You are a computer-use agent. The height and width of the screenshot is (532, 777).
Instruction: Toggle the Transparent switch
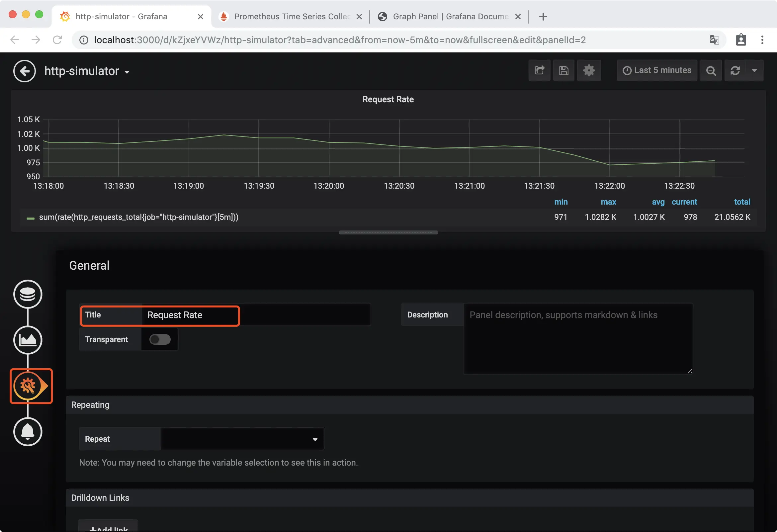coord(160,339)
